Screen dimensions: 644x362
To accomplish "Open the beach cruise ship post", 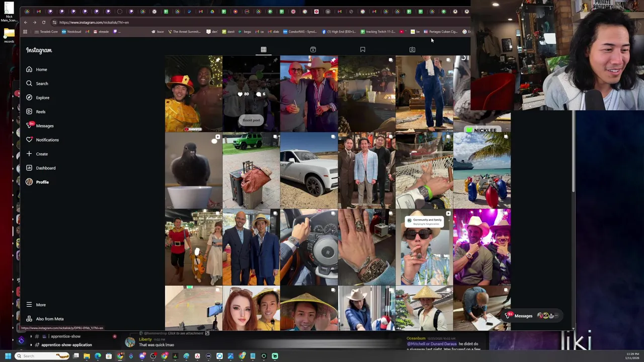I will (482, 170).
